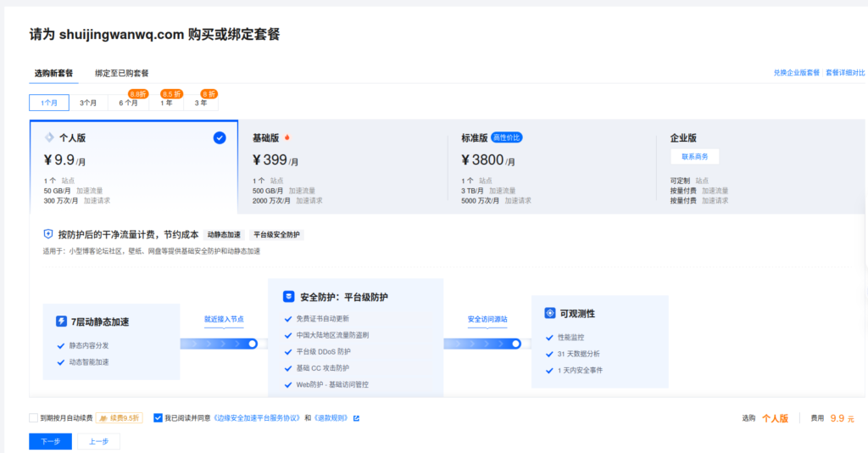Click the 7层动态加速 lightning icon

pyautogui.click(x=61, y=322)
